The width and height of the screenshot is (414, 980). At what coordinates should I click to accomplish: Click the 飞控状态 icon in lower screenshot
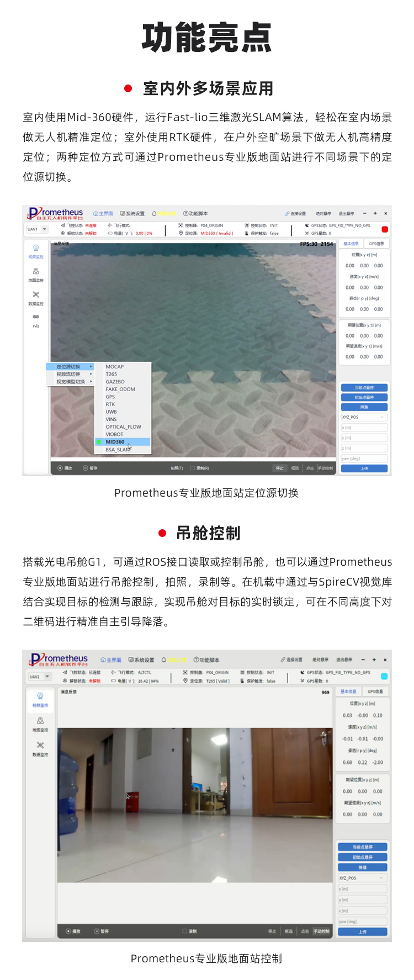[65, 672]
